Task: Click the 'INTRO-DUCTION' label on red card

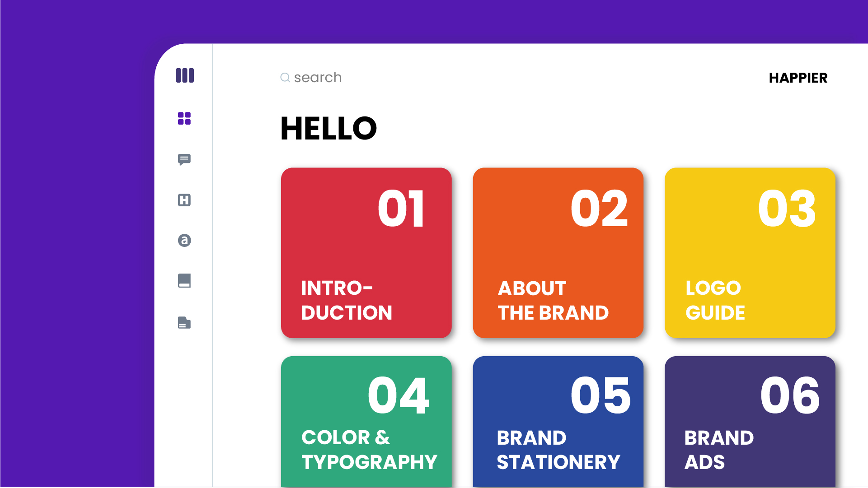Action: point(347,300)
